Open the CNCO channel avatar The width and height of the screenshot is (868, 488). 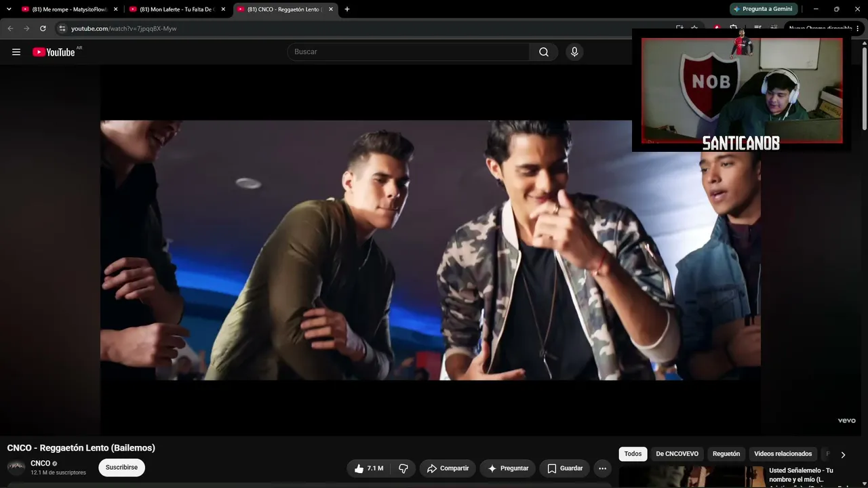pos(16,468)
